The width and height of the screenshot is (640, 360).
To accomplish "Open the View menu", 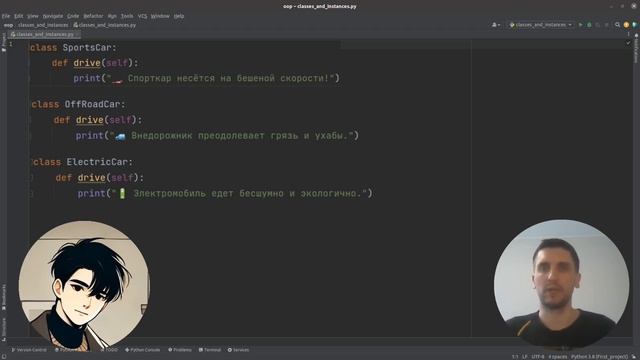I will (33, 16).
